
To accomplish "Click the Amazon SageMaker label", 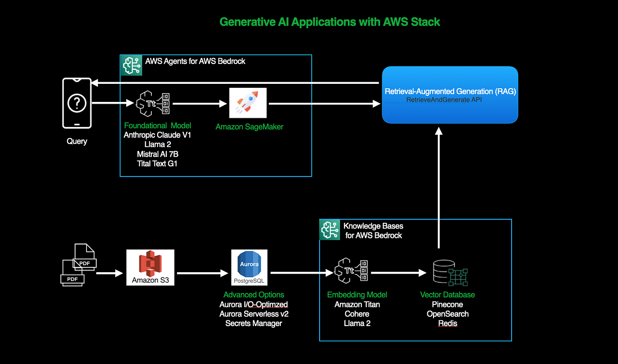I will point(249,127).
